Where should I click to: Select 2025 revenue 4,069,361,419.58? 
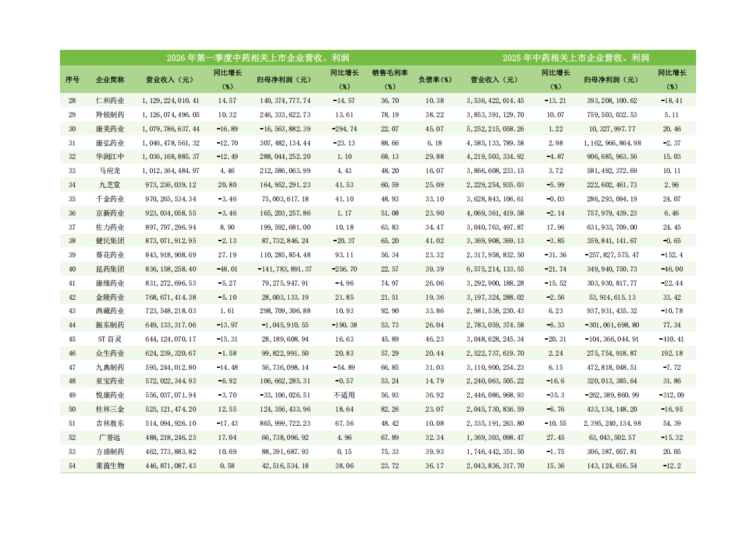(x=495, y=213)
